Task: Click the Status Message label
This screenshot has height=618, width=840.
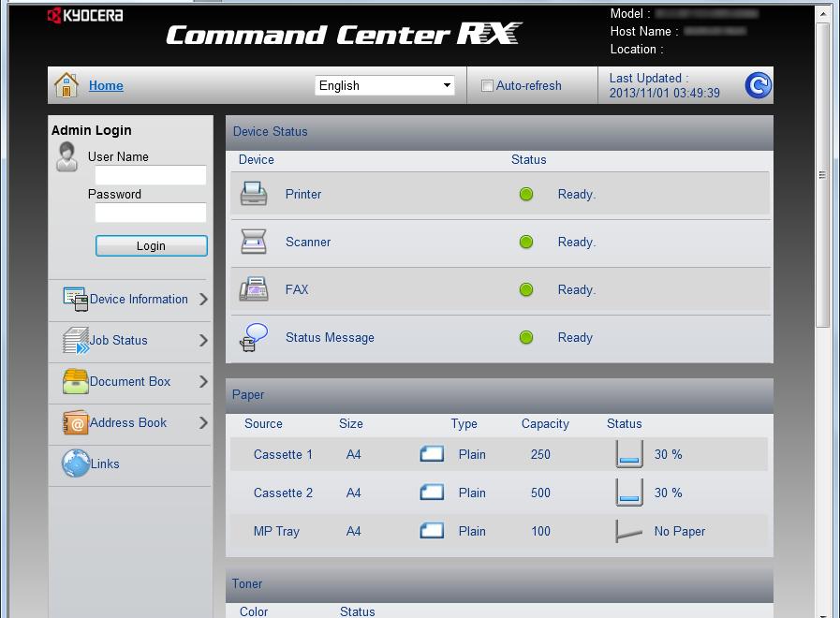Action: (330, 337)
